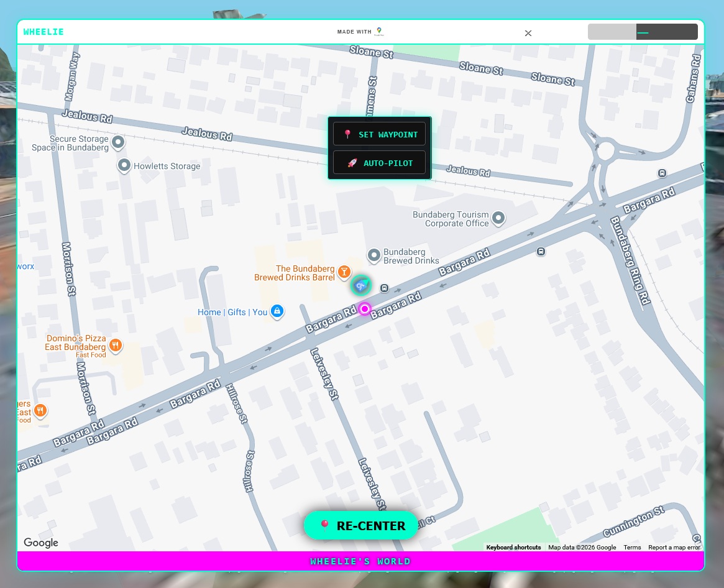Click the Howletts Storage label
This screenshot has width=724, height=588.
click(x=167, y=166)
